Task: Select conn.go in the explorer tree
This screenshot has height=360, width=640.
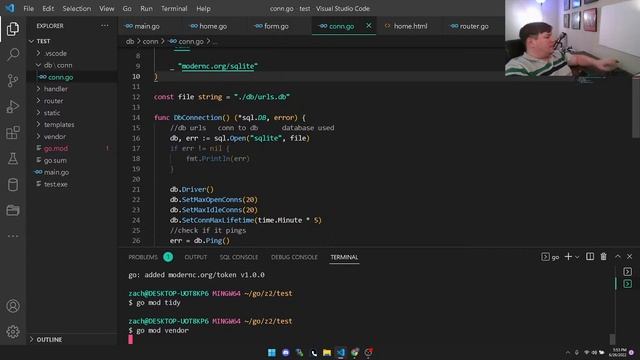Action: coord(60,77)
